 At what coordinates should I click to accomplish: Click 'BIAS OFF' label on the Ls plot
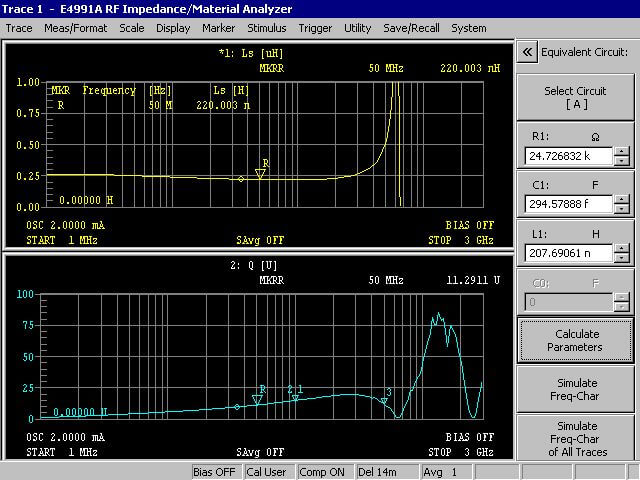(x=469, y=225)
